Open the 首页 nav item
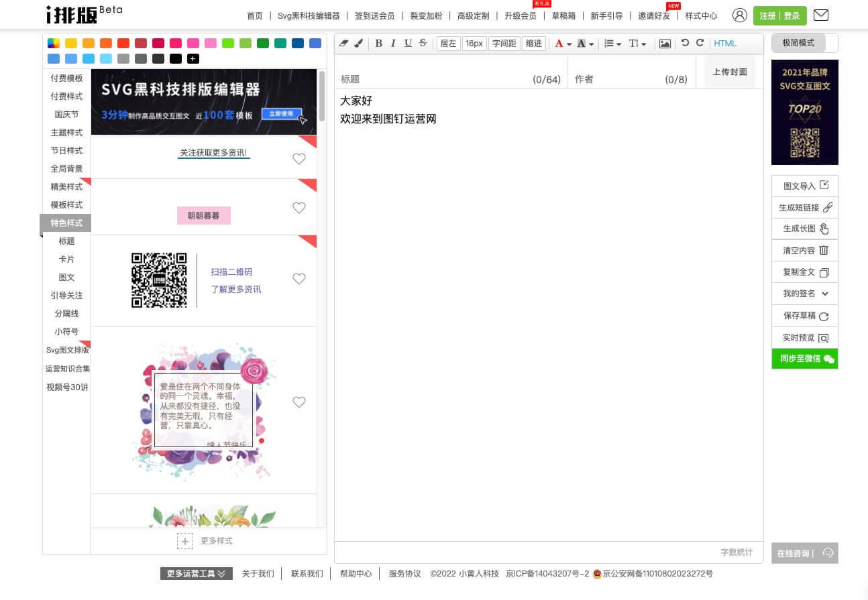 (255, 16)
